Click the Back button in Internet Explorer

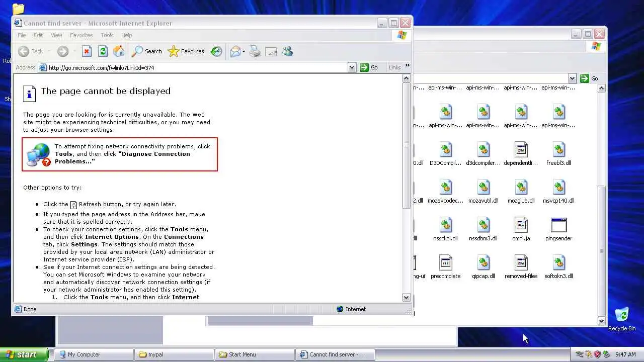pyautogui.click(x=31, y=51)
